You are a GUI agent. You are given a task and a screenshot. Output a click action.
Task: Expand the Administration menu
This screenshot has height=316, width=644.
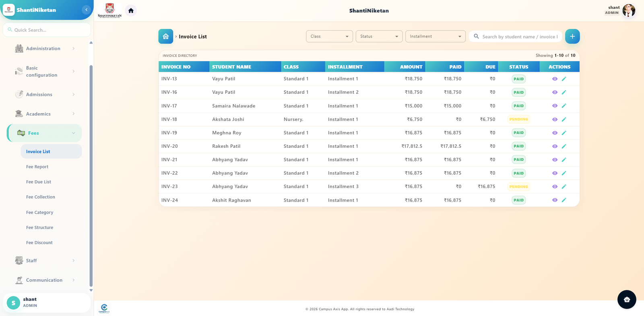point(45,48)
